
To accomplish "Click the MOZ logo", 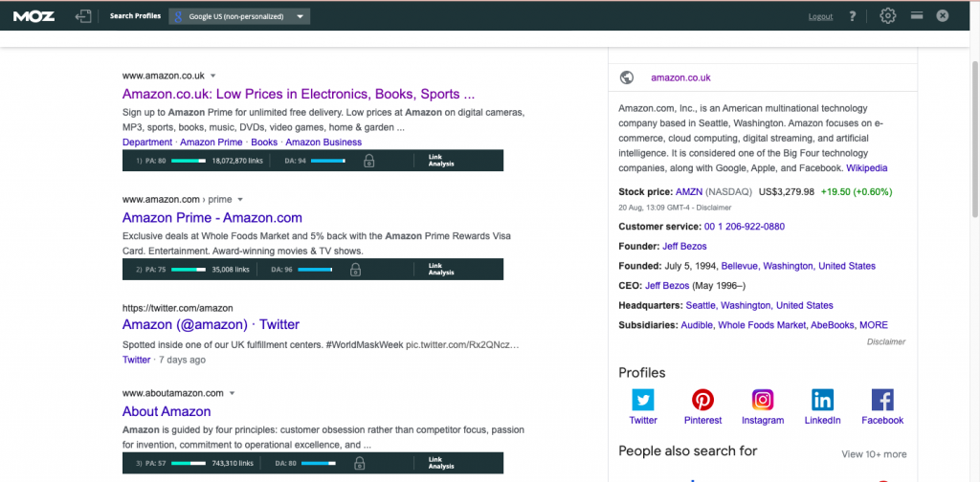I will [x=33, y=16].
